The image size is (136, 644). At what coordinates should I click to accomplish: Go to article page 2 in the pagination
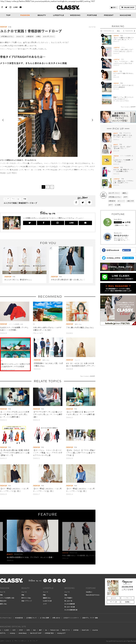(48, 187)
